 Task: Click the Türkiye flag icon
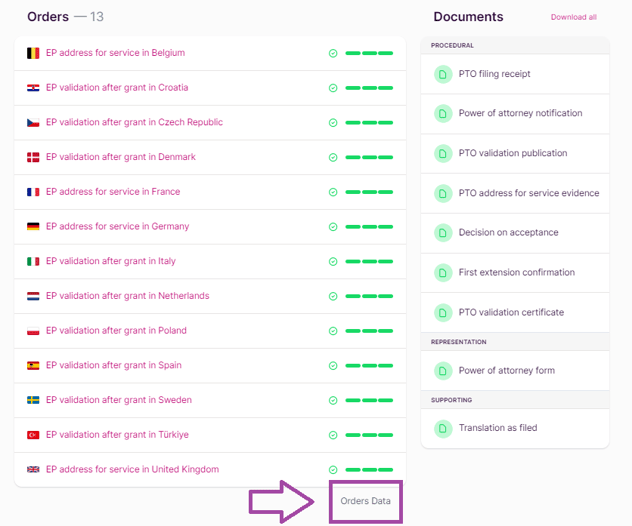[33, 435]
